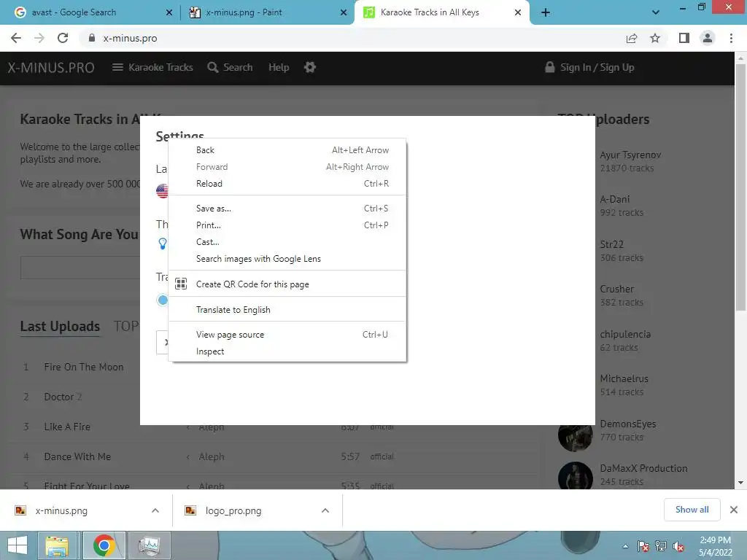The image size is (747, 560).
Task: Open the DaMaxX Production avatar thumbnail
Action: click(576, 476)
